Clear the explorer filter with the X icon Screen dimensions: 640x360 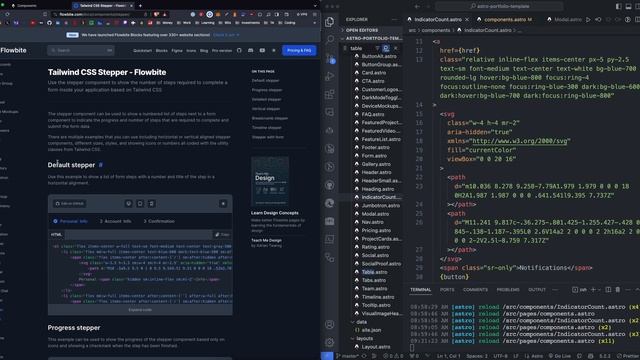click(x=396, y=48)
